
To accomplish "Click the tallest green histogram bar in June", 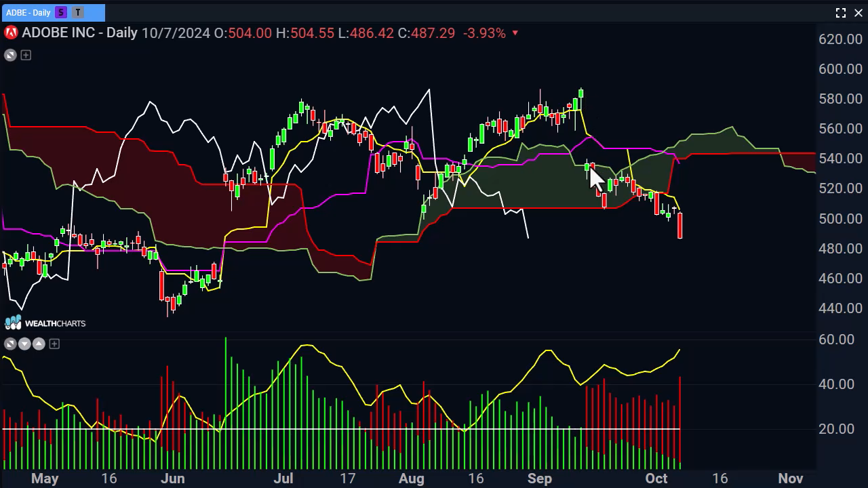I will point(225,403).
